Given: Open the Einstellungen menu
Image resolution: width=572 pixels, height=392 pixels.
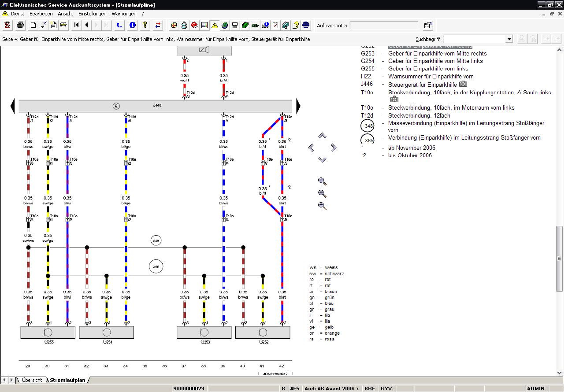Looking at the screenshot, I should pos(93,14).
